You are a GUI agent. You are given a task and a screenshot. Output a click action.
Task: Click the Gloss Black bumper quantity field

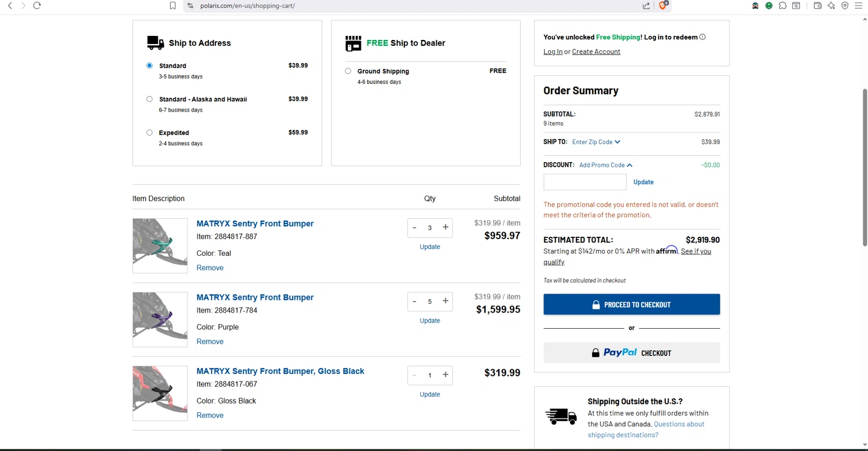tap(430, 375)
